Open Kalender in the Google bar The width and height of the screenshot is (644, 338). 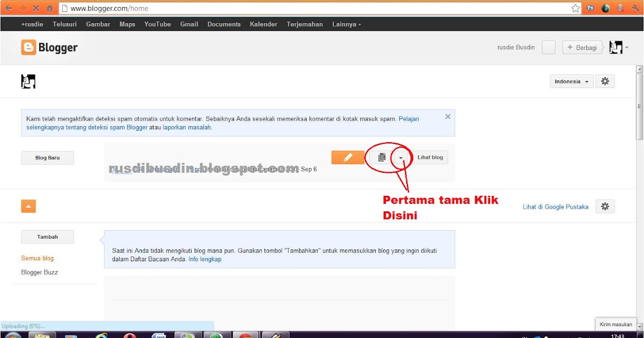(x=264, y=24)
